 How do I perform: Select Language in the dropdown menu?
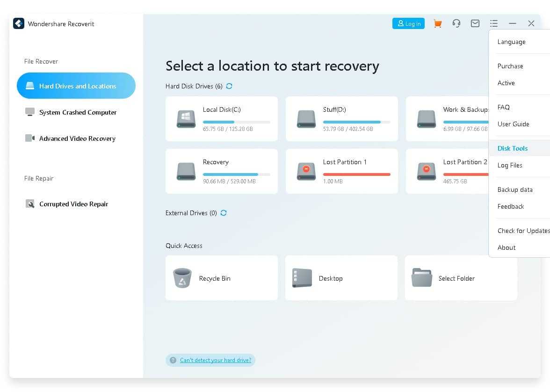point(511,42)
